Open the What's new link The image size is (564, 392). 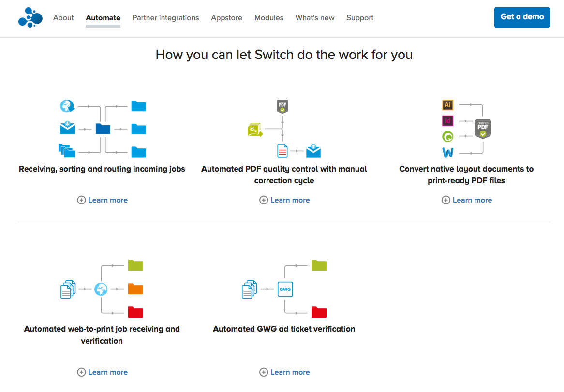(315, 18)
